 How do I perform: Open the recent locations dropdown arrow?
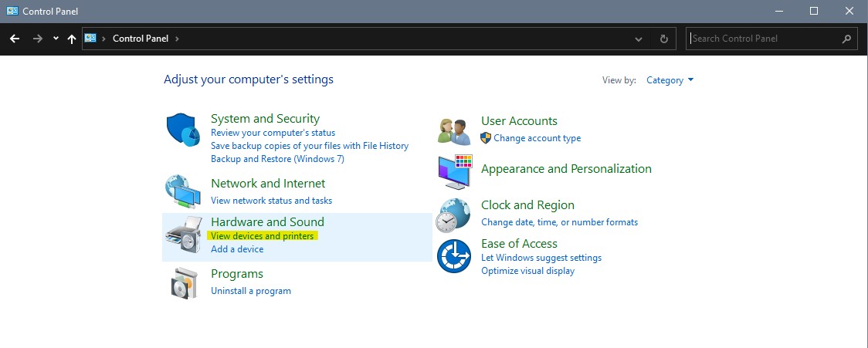(56, 39)
